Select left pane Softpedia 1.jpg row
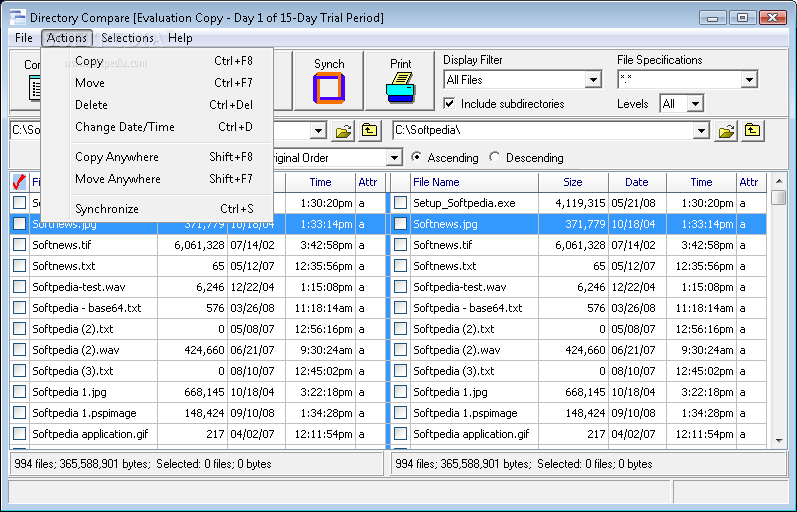The image size is (797, 512). (x=197, y=392)
